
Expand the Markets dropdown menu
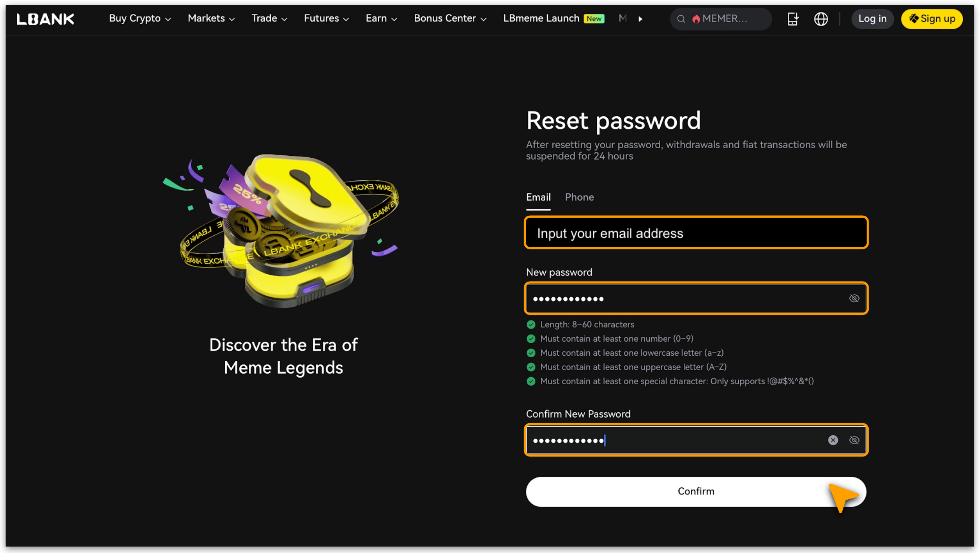tap(211, 18)
